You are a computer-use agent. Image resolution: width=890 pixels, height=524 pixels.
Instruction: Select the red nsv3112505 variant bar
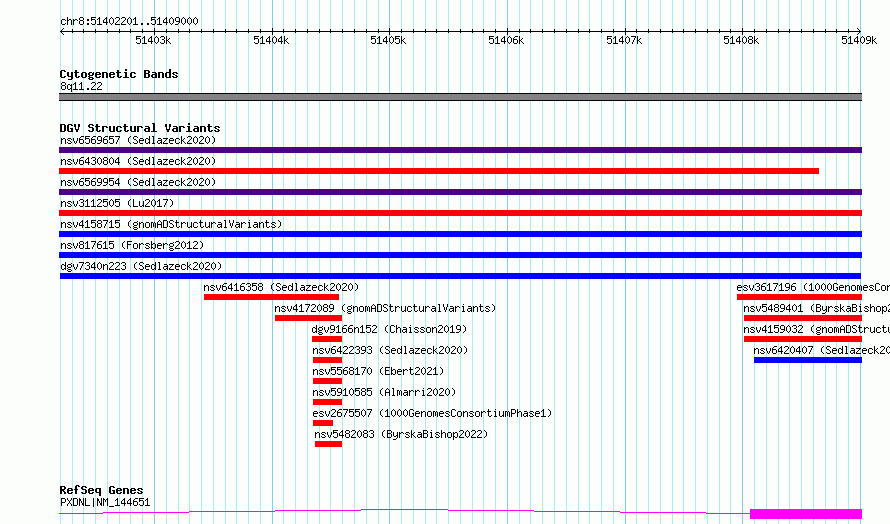point(460,213)
